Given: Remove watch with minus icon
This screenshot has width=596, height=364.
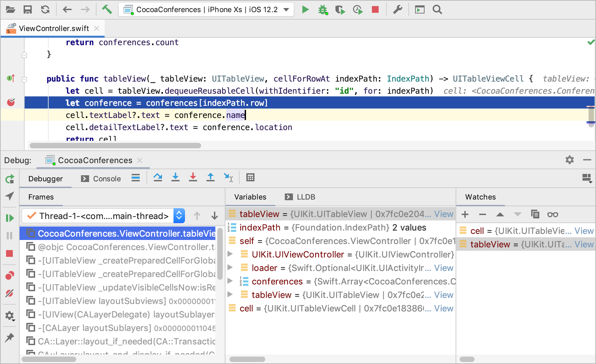Looking at the screenshot, I should [x=483, y=214].
